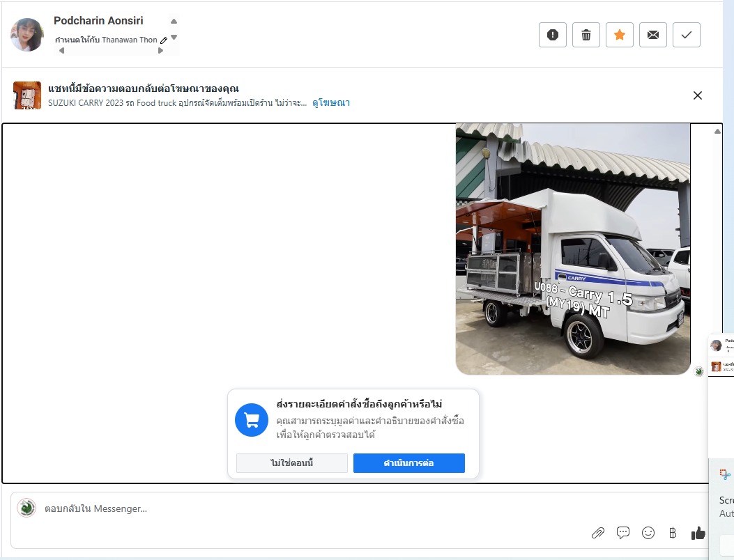Open the ดูโฆษณา link
The image size is (734, 560).
331,102
